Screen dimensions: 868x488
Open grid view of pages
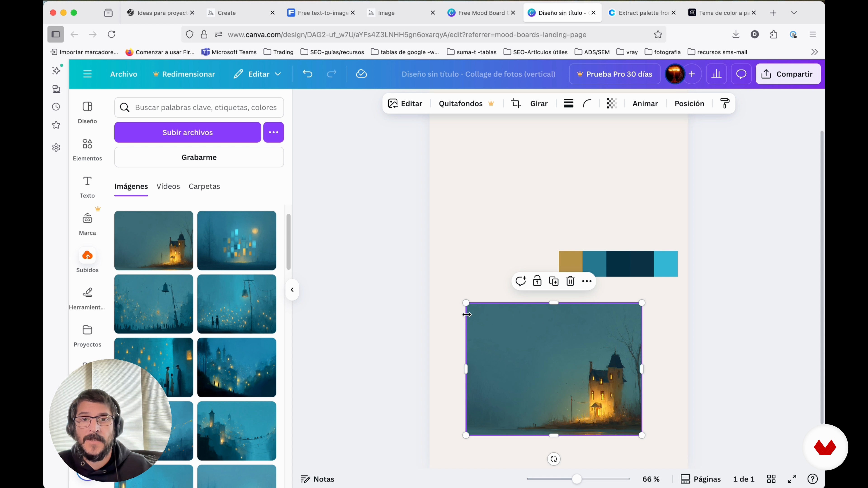[x=771, y=479]
